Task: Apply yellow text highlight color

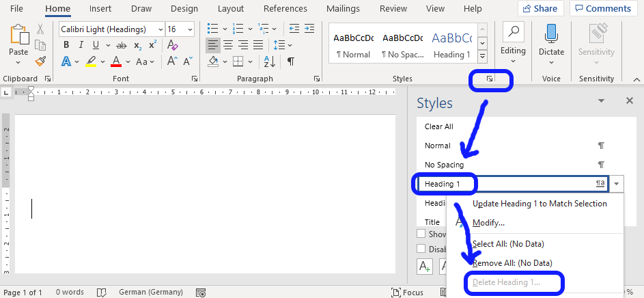Action: tap(91, 62)
